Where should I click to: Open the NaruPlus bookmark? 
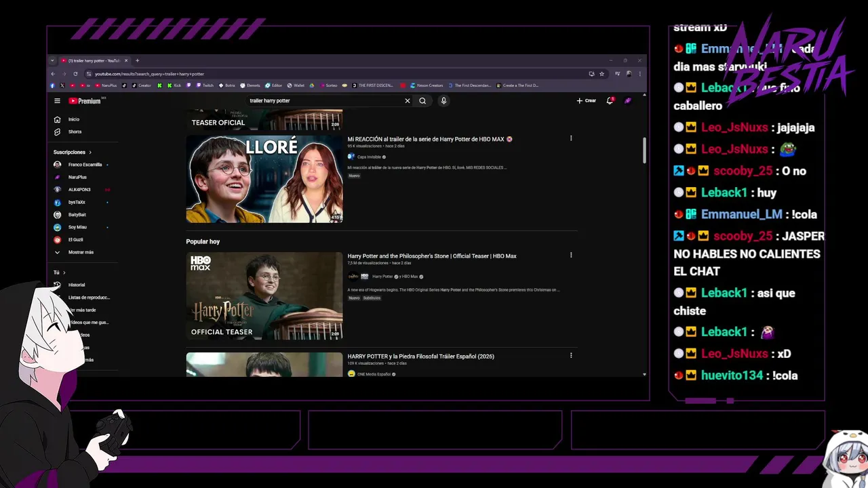click(106, 85)
